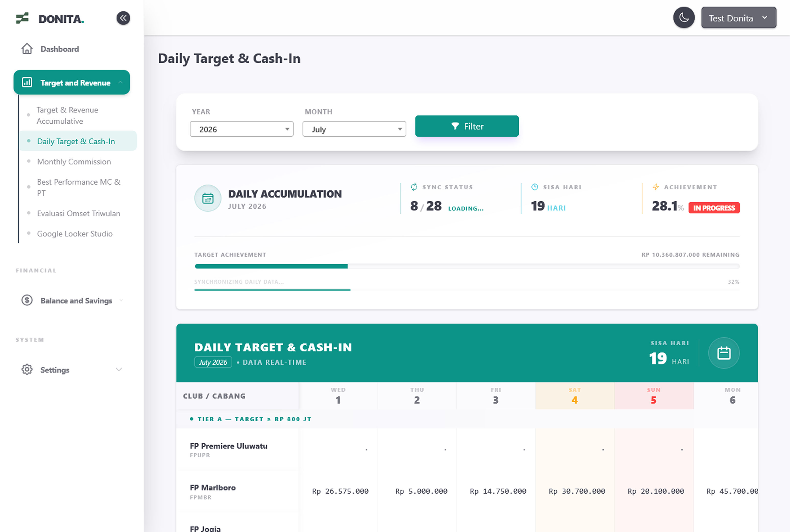Click the Dashboard home icon
Image resolution: width=790 pixels, height=532 pixels.
27,49
